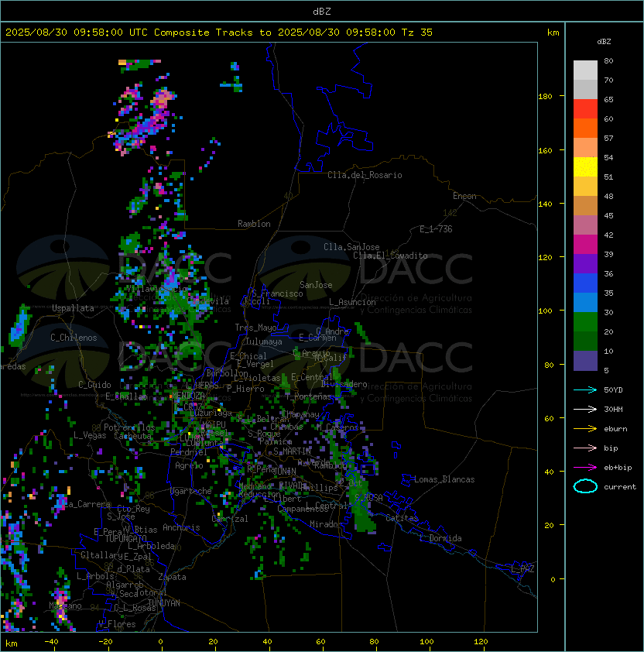
Task: Click the 'L_Dormida' place label
Action: coord(440,538)
